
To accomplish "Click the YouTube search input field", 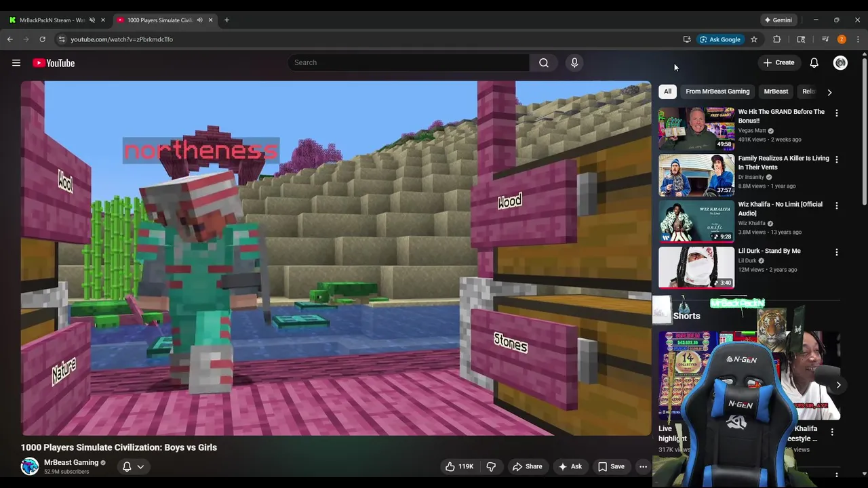I will pyautogui.click(x=409, y=62).
